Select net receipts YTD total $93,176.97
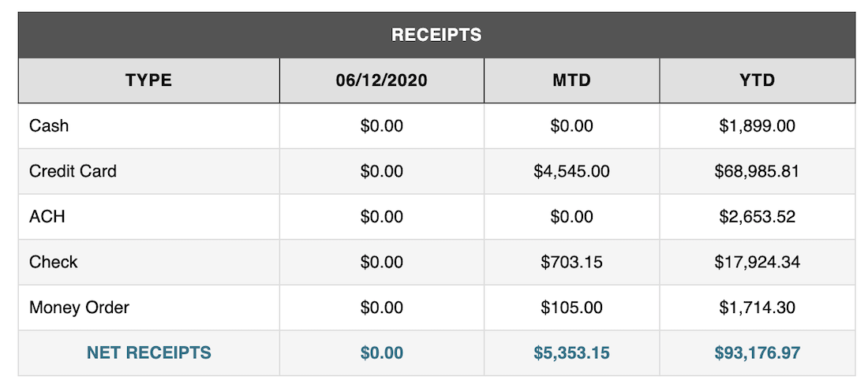Viewport: 868px width, 388px height. [x=758, y=353]
